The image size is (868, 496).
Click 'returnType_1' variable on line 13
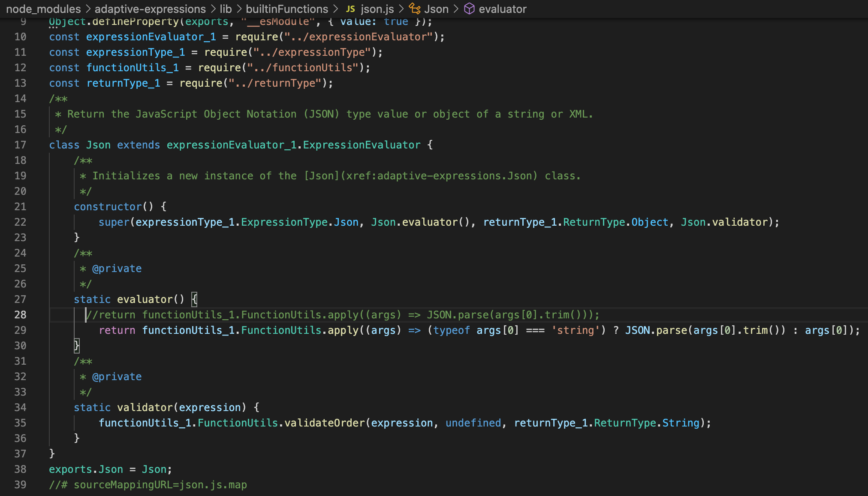point(124,83)
